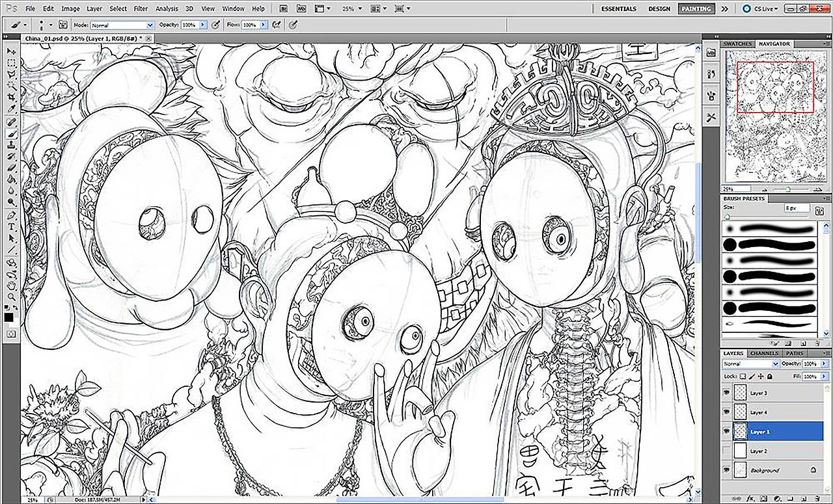Image resolution: width=833 pixels, height=504 pixels.
Task: Toggle Quick Mask mode
Action: click(x=11, y=334)
